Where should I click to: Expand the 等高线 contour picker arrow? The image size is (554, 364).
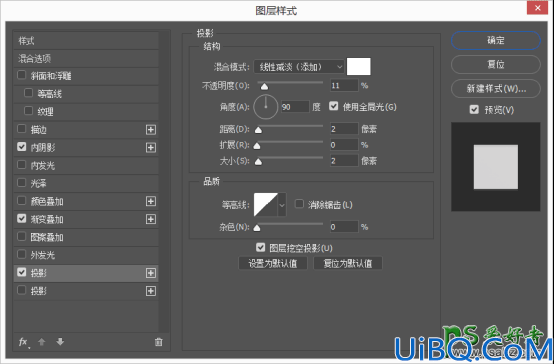(x=282, y=205)
